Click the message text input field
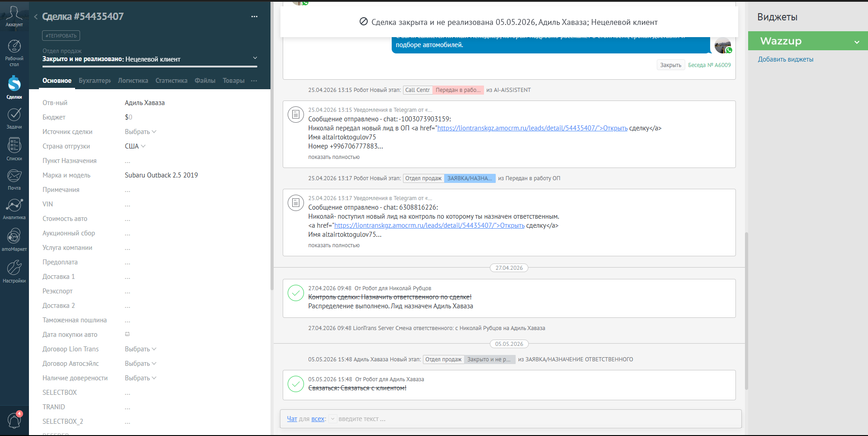The width and height of the screenshot is (868, 436). pyautogui.click(x=538, y=419)
